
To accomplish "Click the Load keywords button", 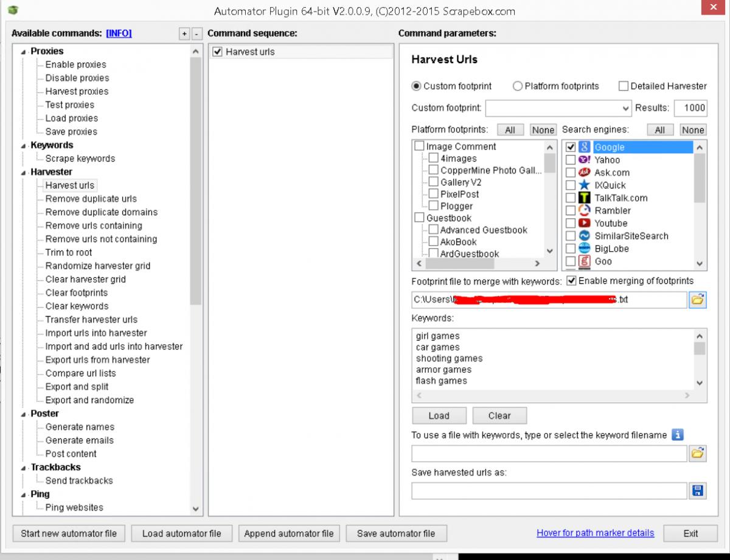I will point(439,416).
